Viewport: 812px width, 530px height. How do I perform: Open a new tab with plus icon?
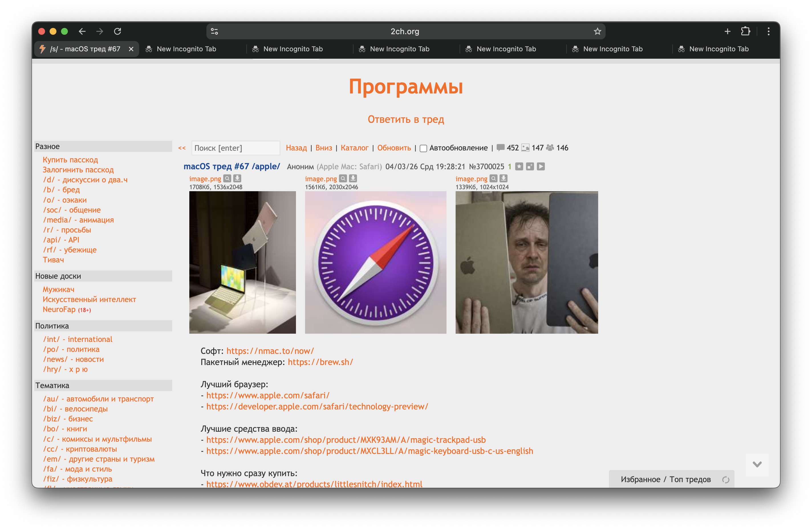pos(727,31)
